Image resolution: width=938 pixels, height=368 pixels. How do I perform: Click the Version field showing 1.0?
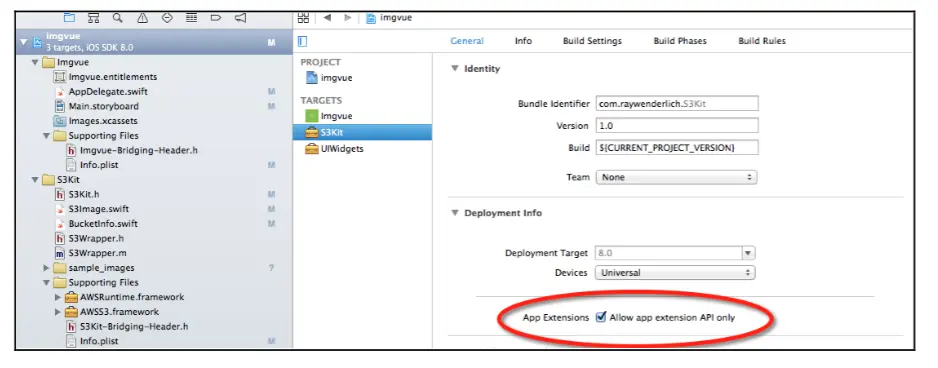coord(677,126)
